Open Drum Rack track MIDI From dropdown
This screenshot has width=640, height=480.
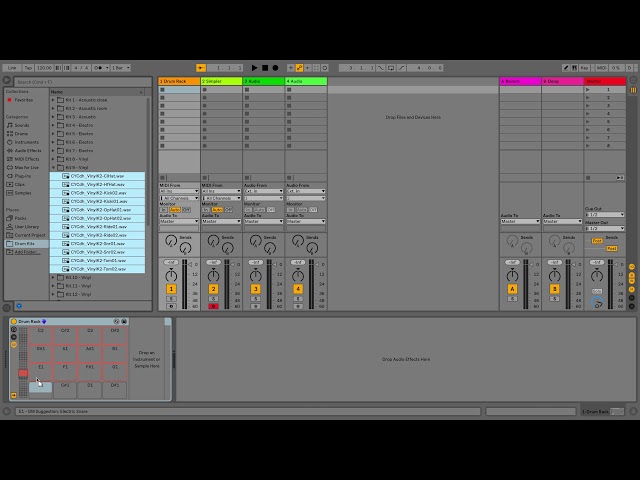[179, 191]
